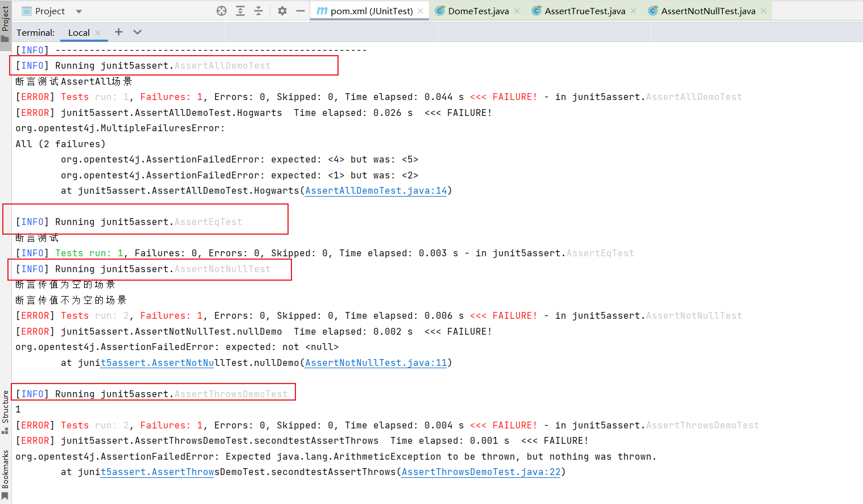Click the locate/select opened file crosshair icon
Image resolution: width=863 pixels, height=504 pixels.
click(222, 11)
